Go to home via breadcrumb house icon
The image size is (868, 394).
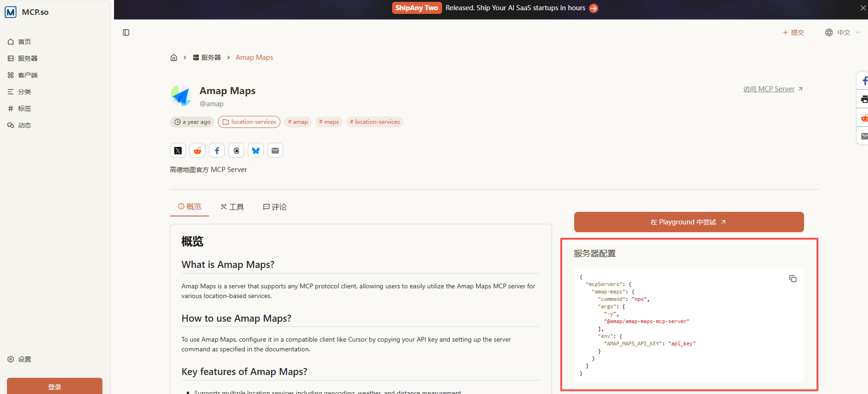tap(174, 57)
